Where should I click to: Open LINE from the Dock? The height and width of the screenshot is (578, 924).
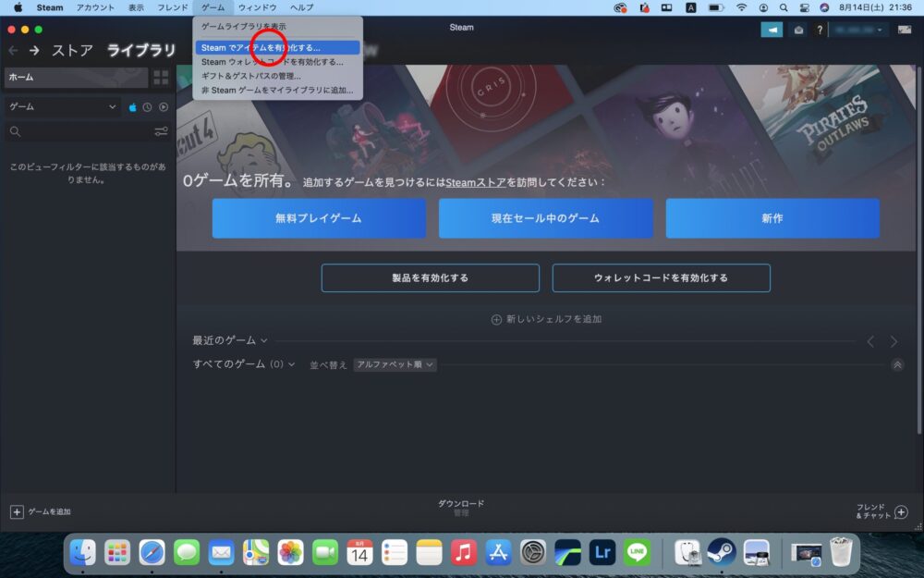click(637, 553)
